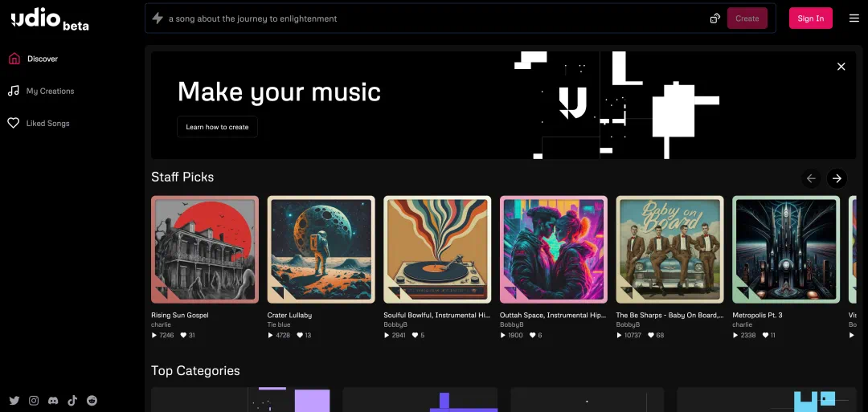The image size is (868, 412).
Task: Open artist charlie under Metropolis Pt. 3
Action: [x=743, y=324]
